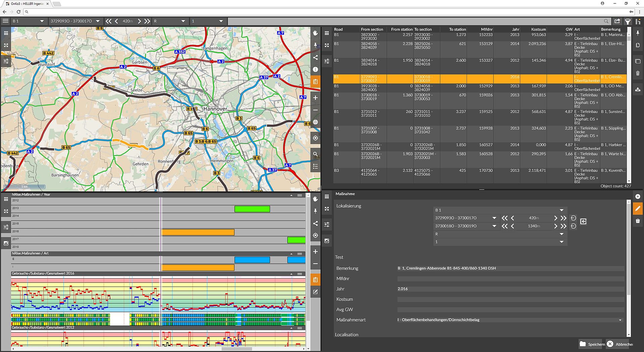Screen dimensions: 644x352
Task: Open the Maßnahmenart dropdown
Action: tap(510, 320)
